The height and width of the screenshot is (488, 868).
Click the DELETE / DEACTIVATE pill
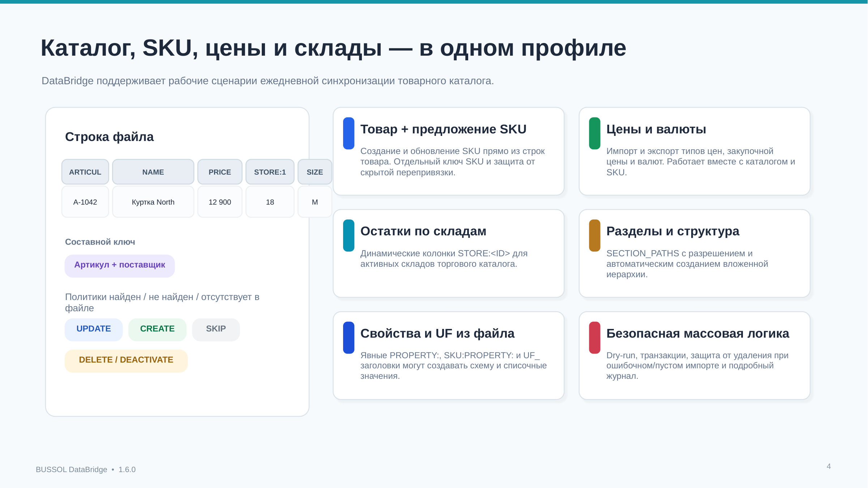click(x=126, y=360)
